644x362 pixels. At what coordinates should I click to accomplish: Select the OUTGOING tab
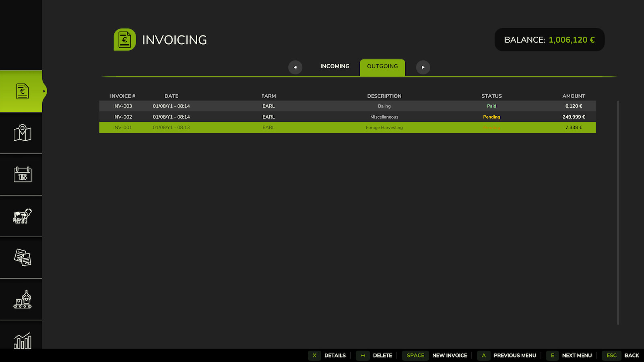pos(382,66)
